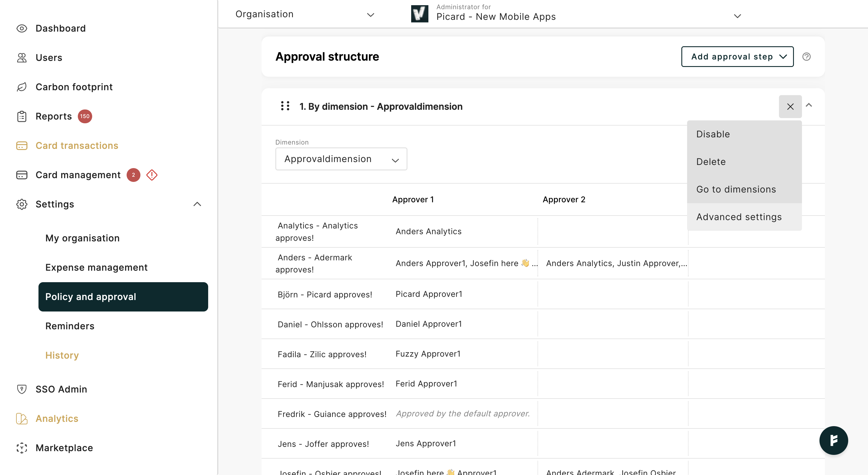Click the Reports clipboard icon
The width and height of the screenshot is (868, 475).
point(22,116)
